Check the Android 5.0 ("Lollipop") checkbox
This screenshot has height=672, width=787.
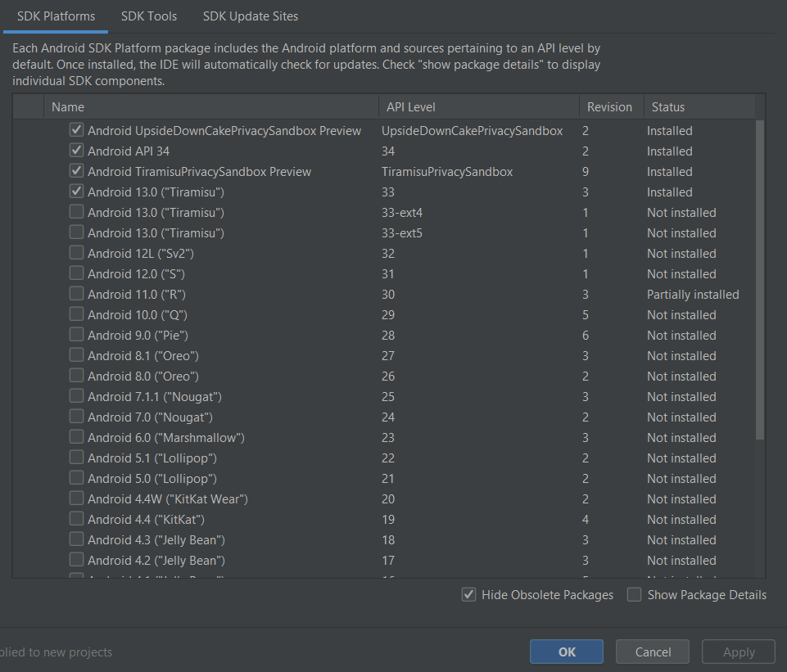[x=76, y=479]
